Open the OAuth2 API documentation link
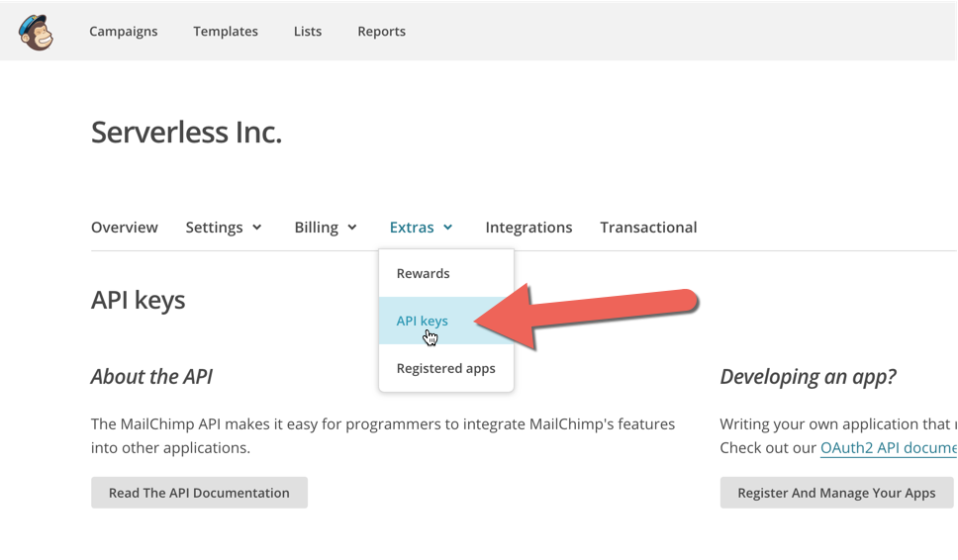 (x=888, y=448)
